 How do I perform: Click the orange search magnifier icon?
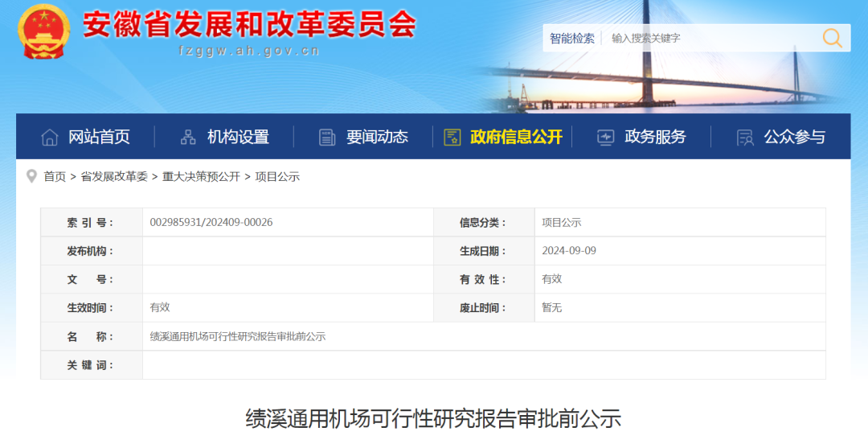(x=832, y=38)
